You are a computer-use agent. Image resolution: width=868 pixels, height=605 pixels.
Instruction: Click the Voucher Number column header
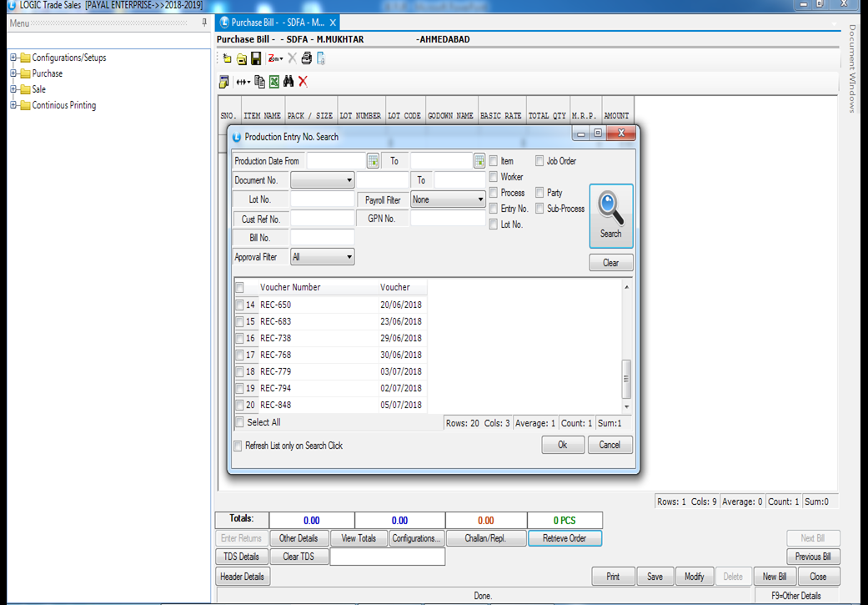(319, 288)
